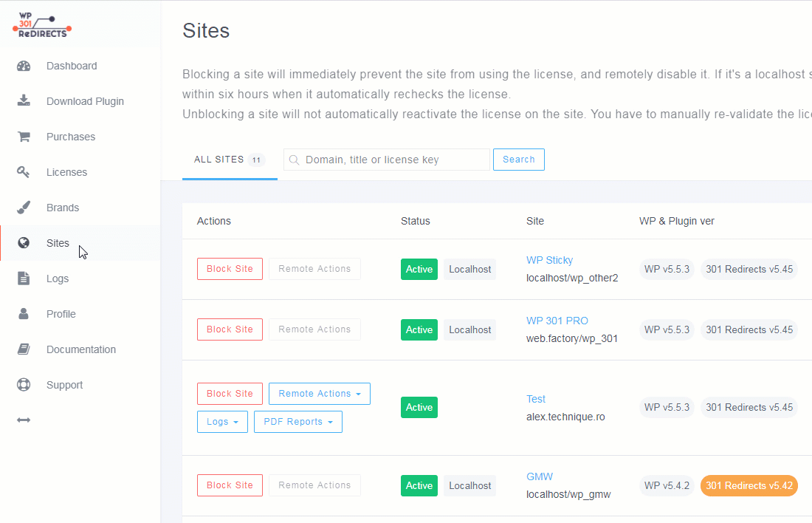Open the Profile page
This screenshot has height=523, width=812.
(x=61, y=314)
